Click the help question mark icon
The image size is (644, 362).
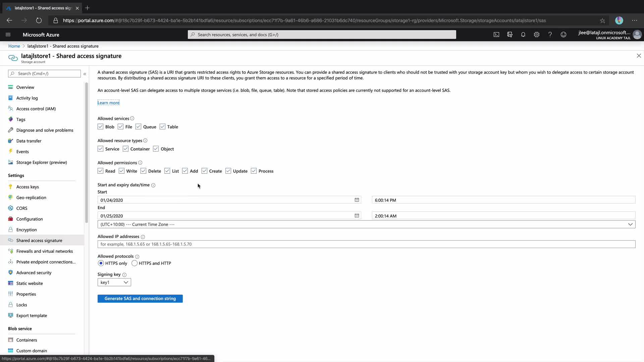coord(550,35)
